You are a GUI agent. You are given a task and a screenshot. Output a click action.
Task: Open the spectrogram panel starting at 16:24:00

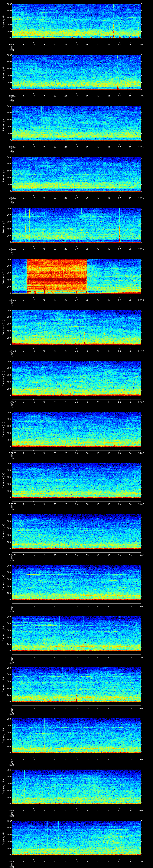[76, 531]
